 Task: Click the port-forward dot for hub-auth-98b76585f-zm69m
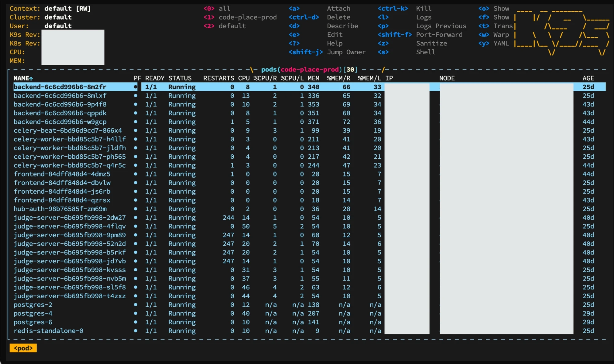tap(135, 209)
